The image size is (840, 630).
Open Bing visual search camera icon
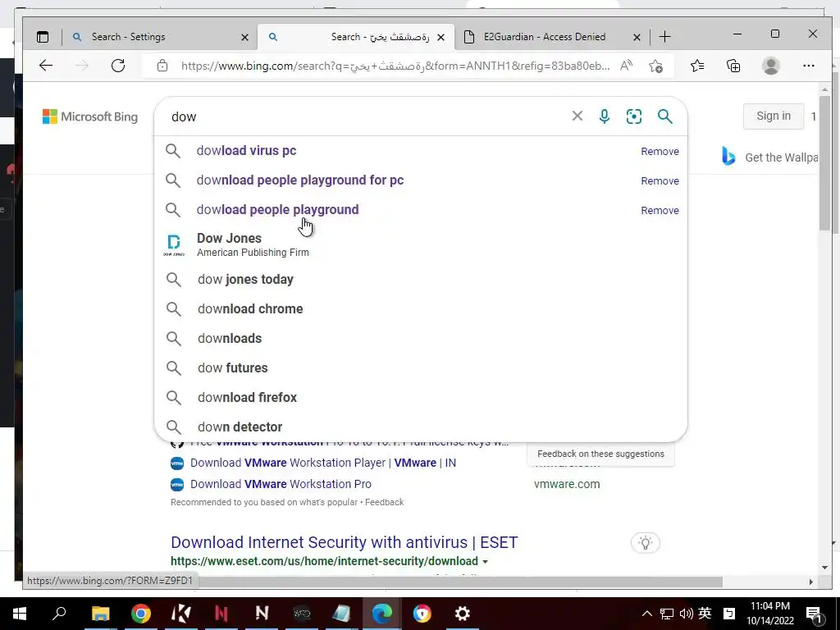tap(634, 116)
